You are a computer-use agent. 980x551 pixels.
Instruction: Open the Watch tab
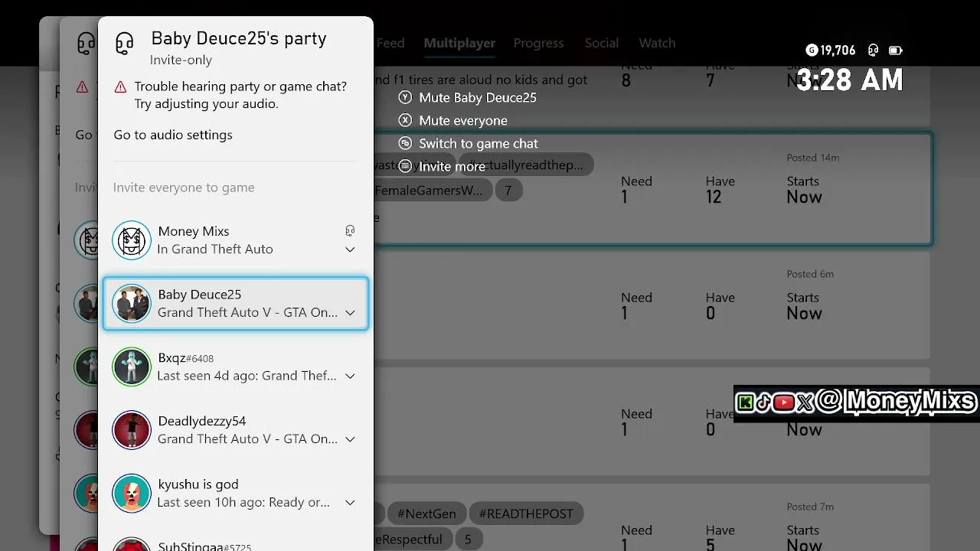[x=657, y=43]
